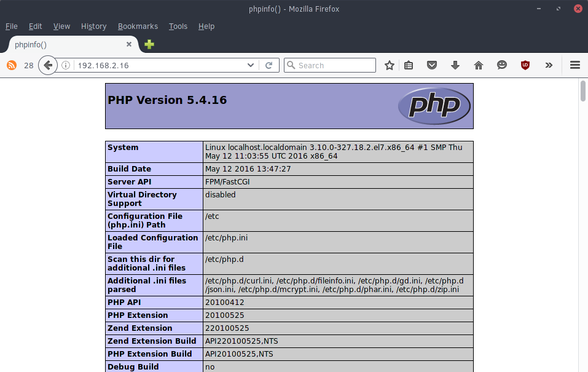Click Zend Extension Build label
The image size is (588, 372).
coord(152,341)
